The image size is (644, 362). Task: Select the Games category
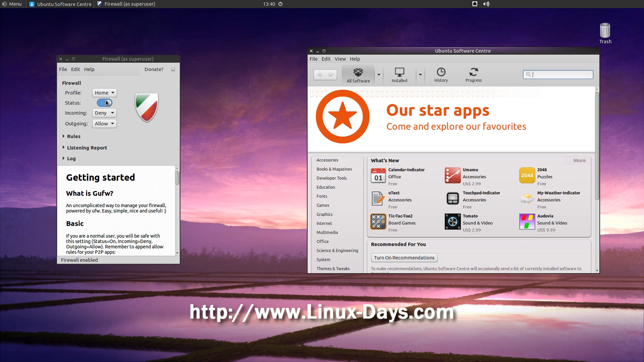click(323, 205)
